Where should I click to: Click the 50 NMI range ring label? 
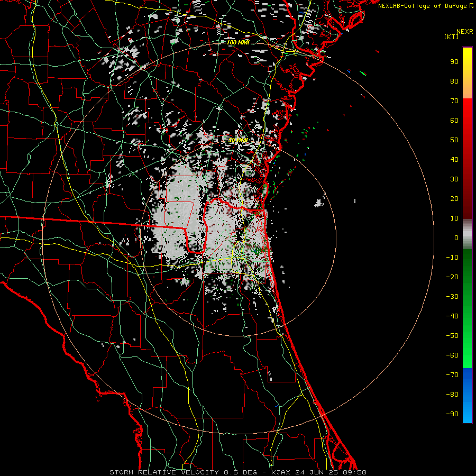(x=238, y=140)
